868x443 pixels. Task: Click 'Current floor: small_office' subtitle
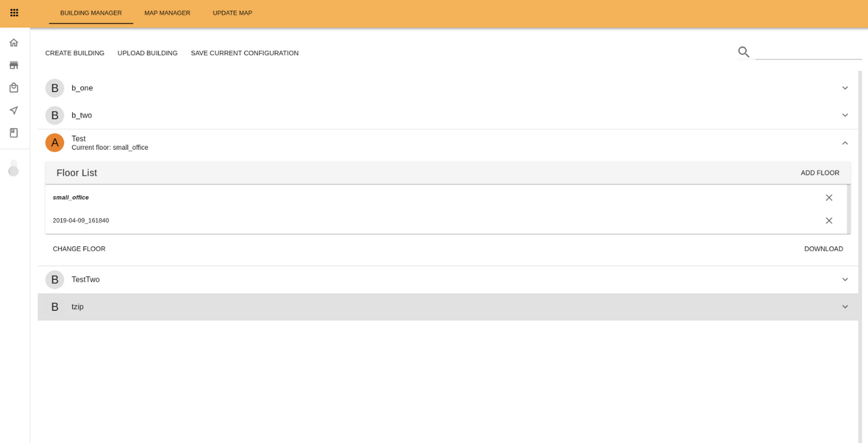pos(110,148)
